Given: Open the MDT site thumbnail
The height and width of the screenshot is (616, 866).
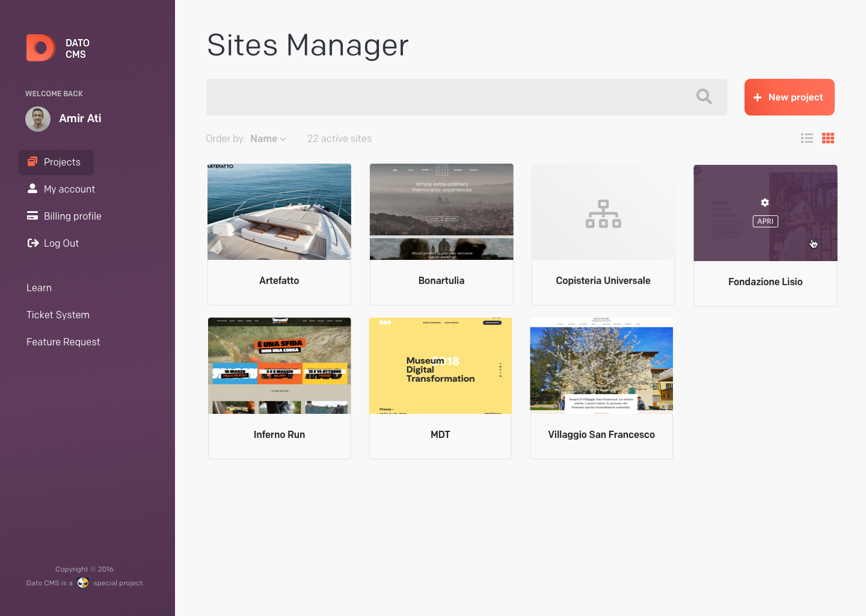Looking at the screenshot, I should pos(440,366).
